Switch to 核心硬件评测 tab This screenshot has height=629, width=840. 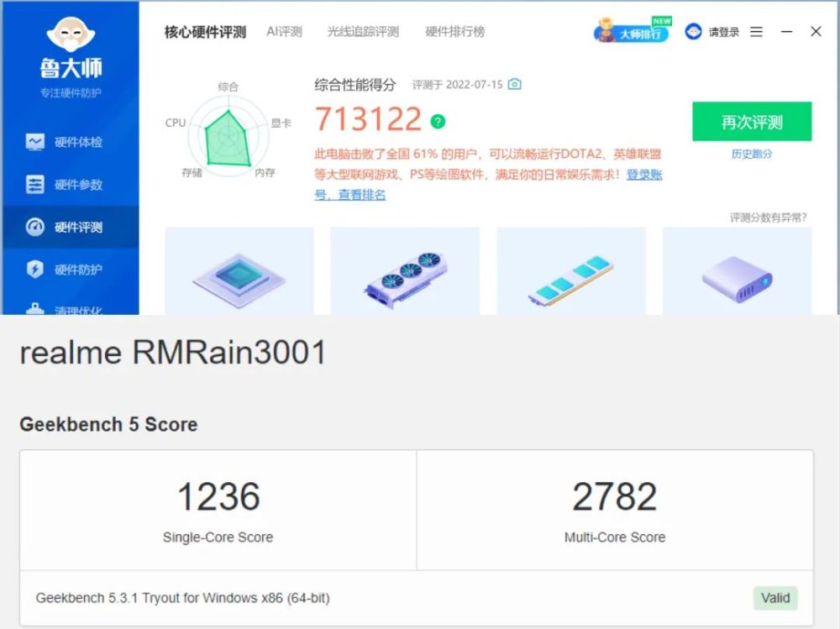pyautogui.click(x=205, y=32)
